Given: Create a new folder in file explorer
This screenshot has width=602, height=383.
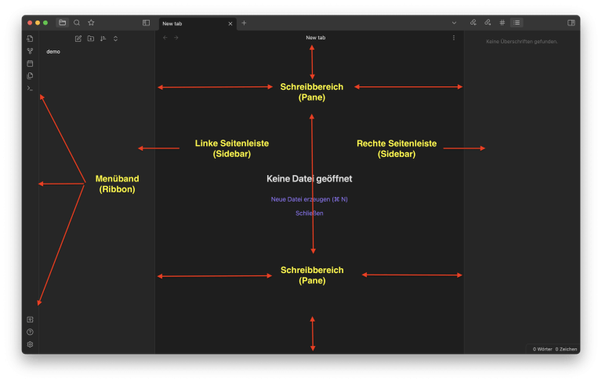Looking at the screenshot, I should [x=91, y=38].
